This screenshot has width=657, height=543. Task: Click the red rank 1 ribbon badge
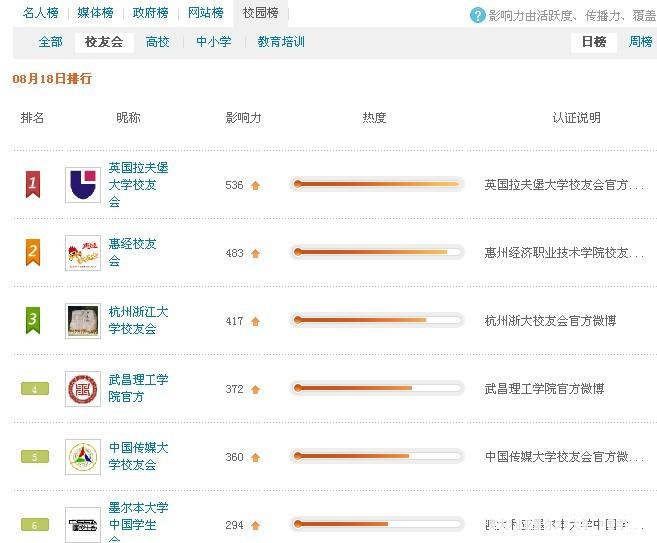[x=33, y=184]
